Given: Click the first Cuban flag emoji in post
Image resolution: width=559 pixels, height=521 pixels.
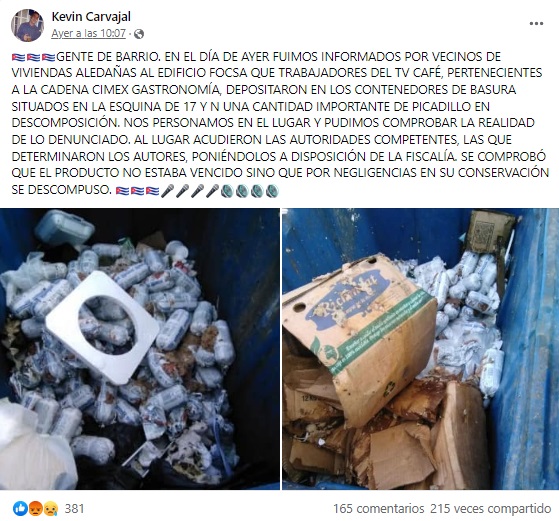Looking at the screenshot, I should (x=19, y=57).
